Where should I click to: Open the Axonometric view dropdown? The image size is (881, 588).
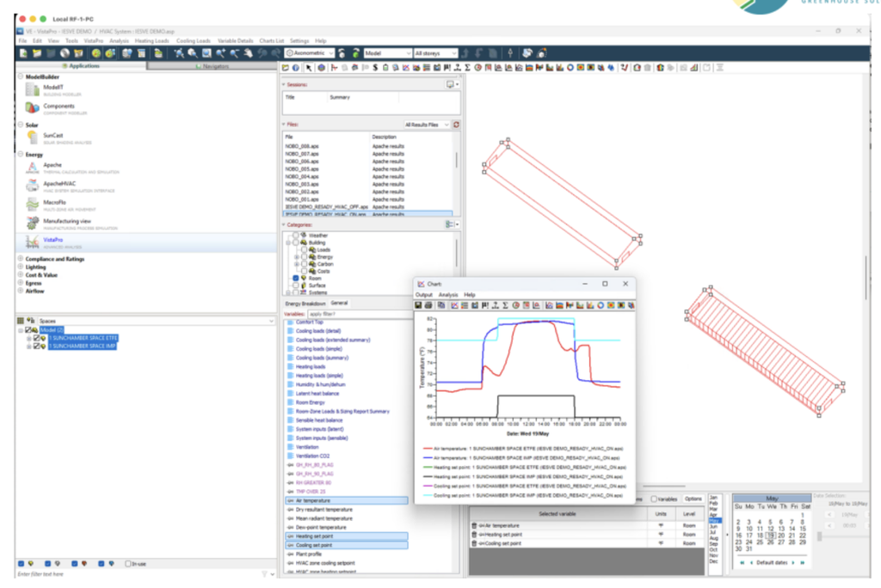click(x=310, y=53)
